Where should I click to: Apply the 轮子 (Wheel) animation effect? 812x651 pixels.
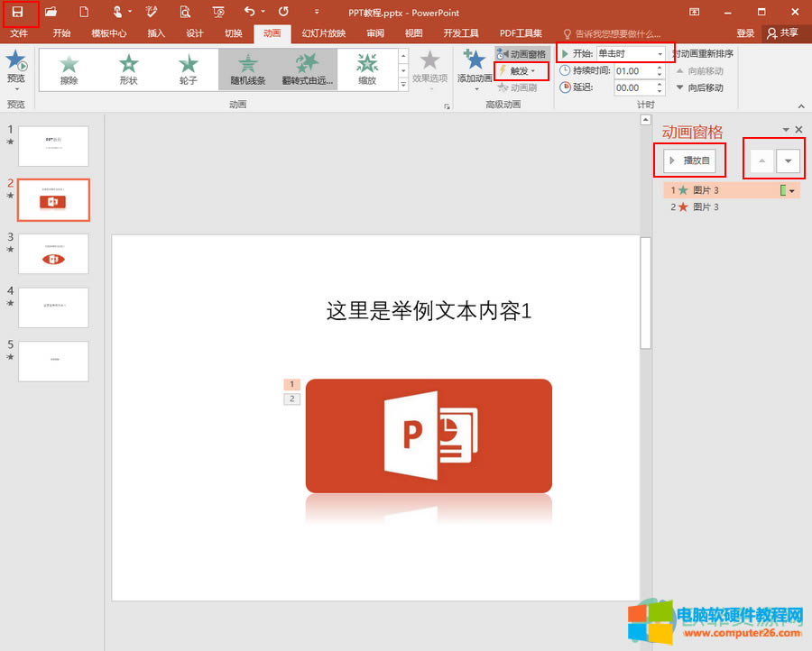(x=188, y=69)
